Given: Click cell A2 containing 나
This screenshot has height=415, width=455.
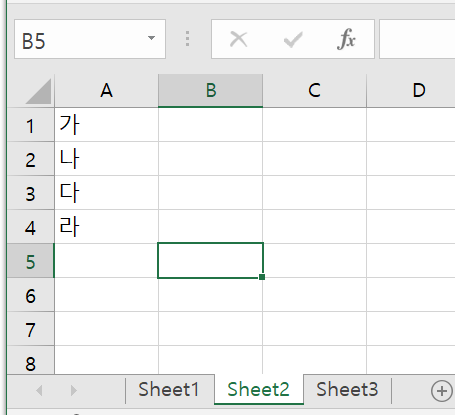Looking at the screenshot, I should coord(107,159).
